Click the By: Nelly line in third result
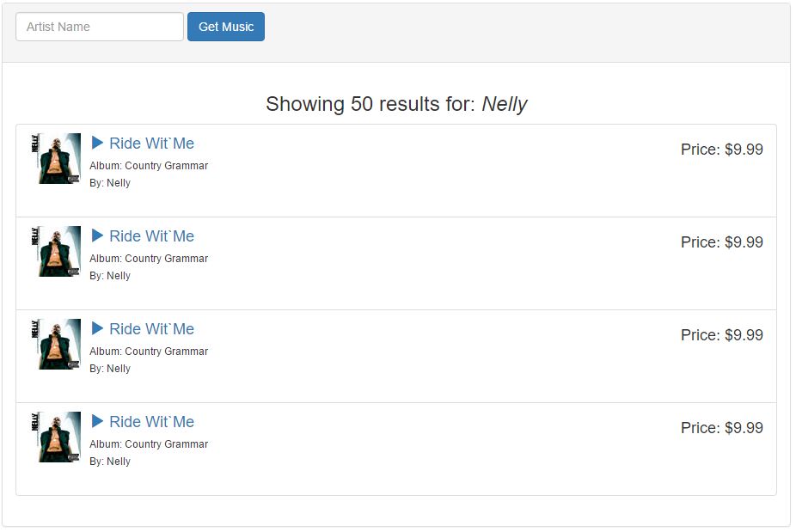 click(x=110, y=369)
